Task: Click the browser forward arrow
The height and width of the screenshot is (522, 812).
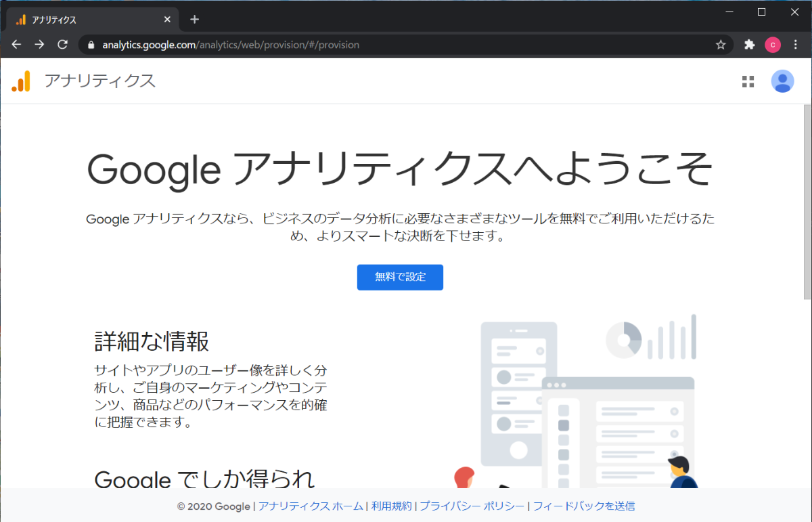Action: click(39, 45)
